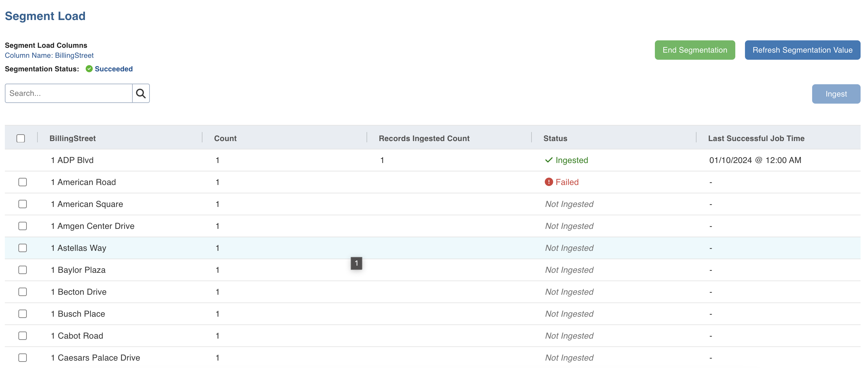Check the 1 American Square checkbox
This screenshot has width=868, height=368.
point(23,204)
